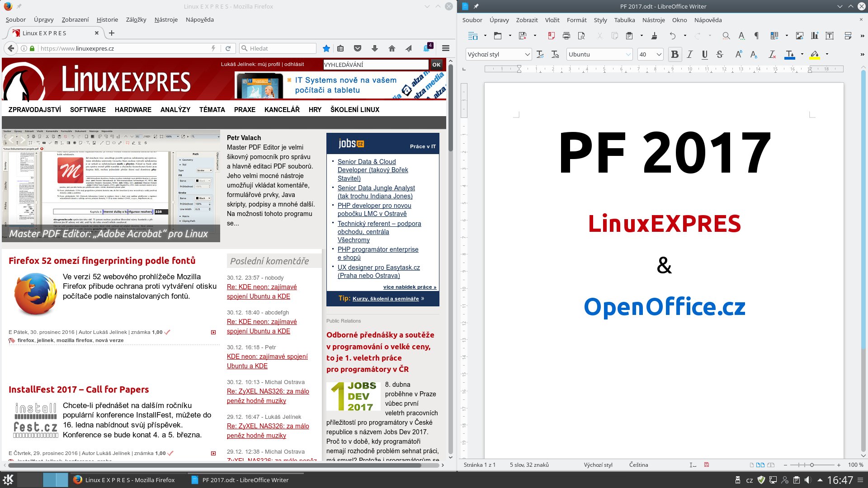The width and height of the screenshot is (868, 488).
Task: Open Záložky menu in Firefox
Action: tap(136, 19)
